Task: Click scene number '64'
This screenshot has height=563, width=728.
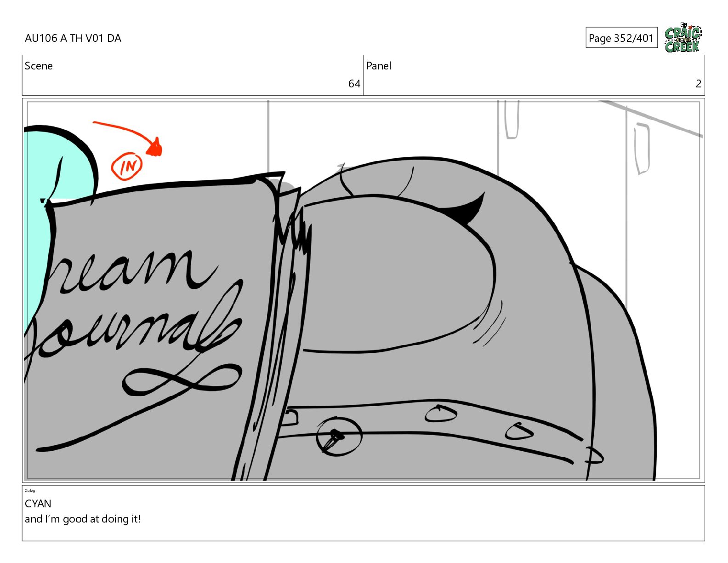Action: 354,84
